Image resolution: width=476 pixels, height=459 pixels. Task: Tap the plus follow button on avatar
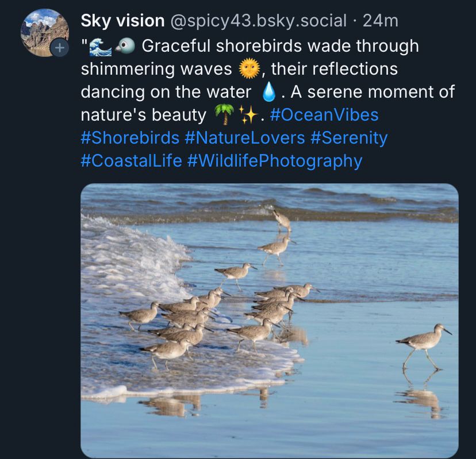(60, 48)
